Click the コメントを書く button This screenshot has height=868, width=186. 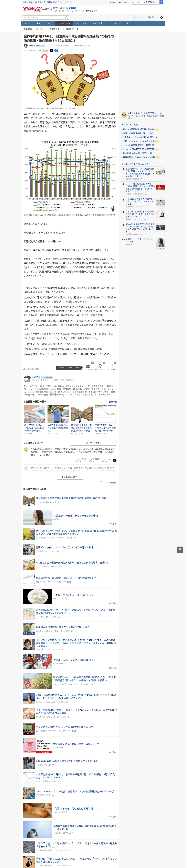(x=93, y=443)
